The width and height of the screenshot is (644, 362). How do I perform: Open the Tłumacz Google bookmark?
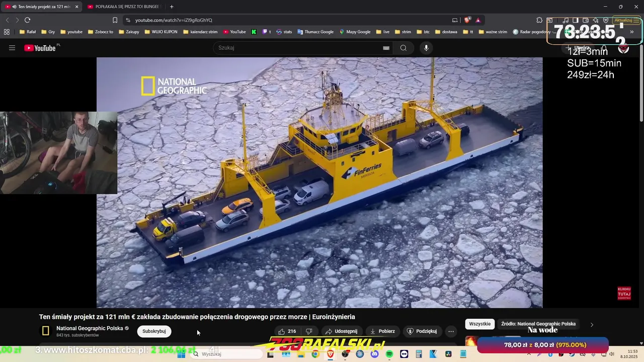tap(315, 32)
